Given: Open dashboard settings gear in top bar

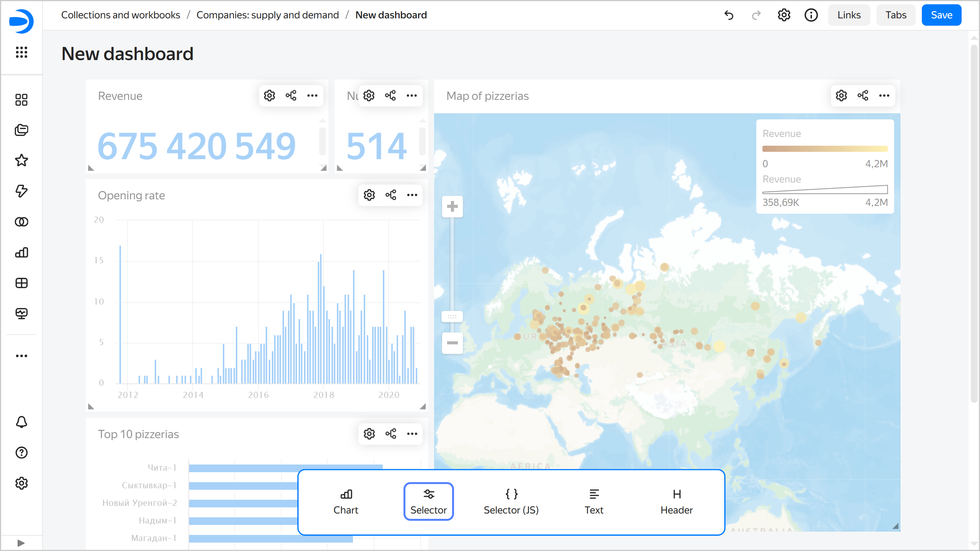Looking at the screenshot, I should point(784,15).
